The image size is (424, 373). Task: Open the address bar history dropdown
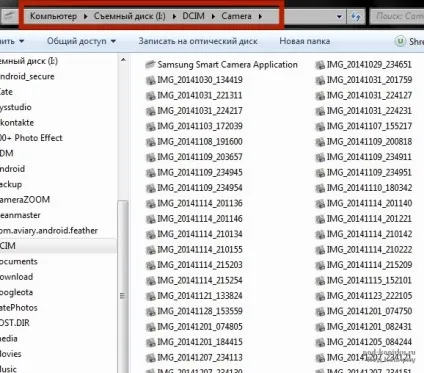tap(339, 16)
